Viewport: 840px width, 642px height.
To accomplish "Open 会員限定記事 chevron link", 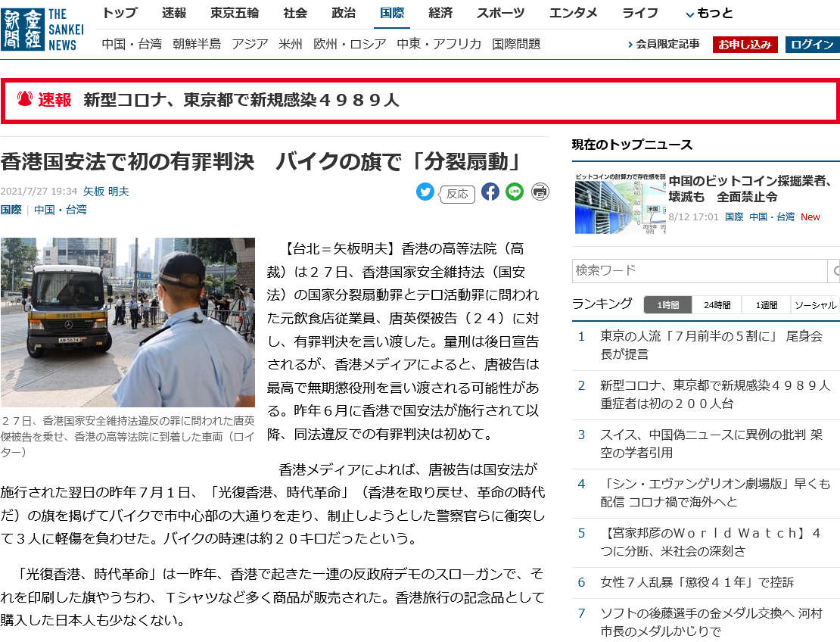I will point(664,45).
